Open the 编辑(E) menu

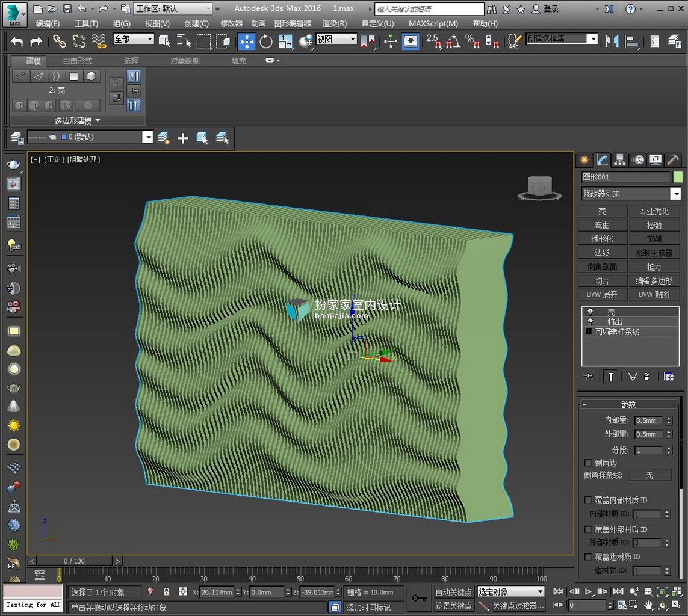coord(48,23)
